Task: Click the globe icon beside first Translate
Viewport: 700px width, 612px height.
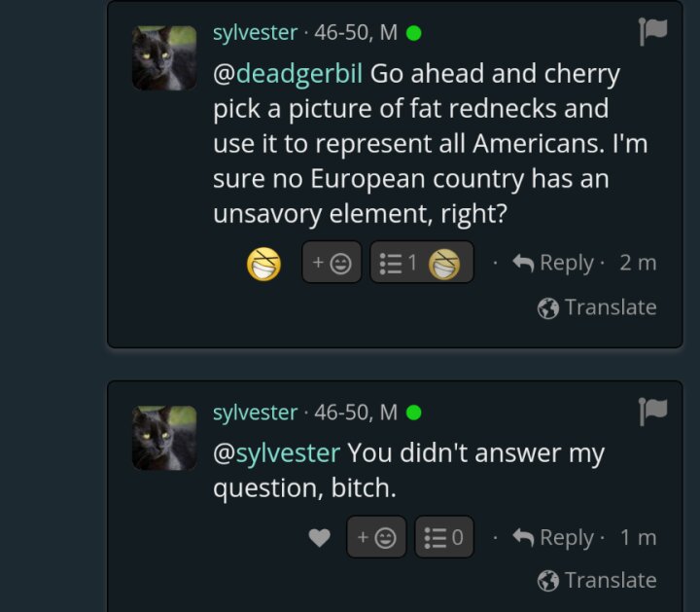Action: coord(548,308)
